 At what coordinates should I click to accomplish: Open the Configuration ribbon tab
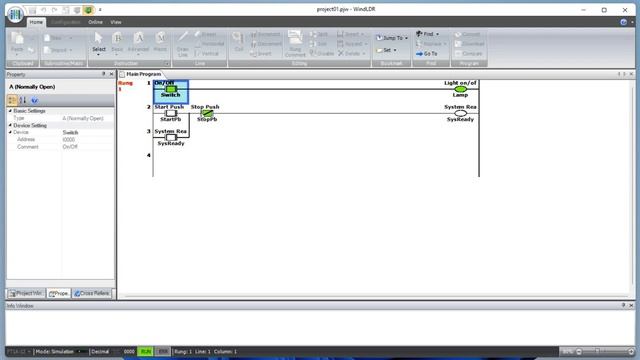65,22
